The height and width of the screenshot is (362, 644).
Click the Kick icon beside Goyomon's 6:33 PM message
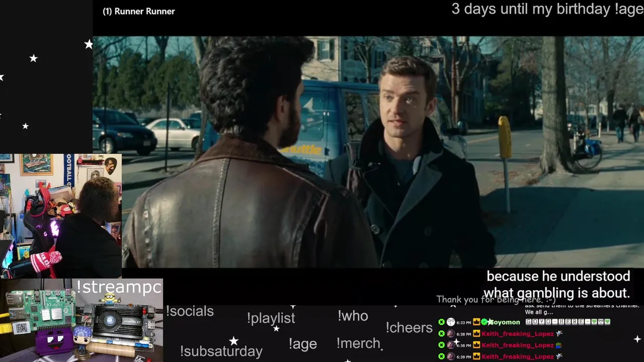441,322
